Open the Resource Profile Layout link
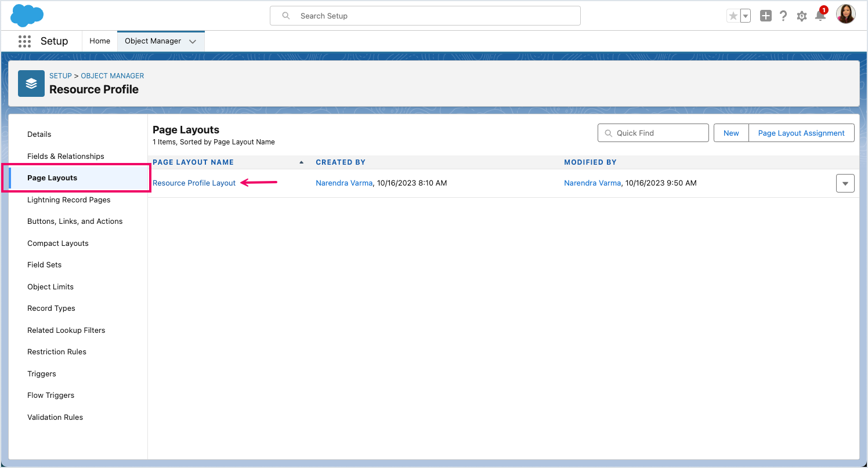This screenshot has height=468, width=868. point(194,183)
